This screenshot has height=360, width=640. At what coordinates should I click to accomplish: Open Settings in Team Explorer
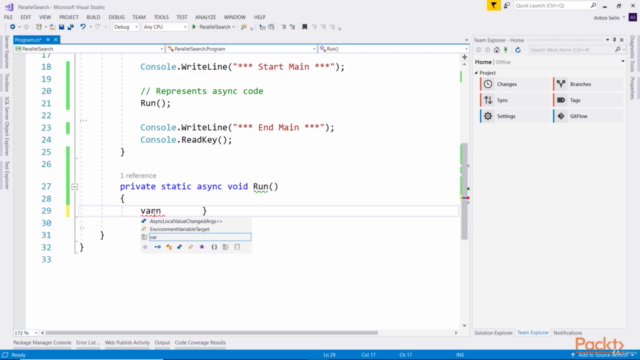[516, 116]
